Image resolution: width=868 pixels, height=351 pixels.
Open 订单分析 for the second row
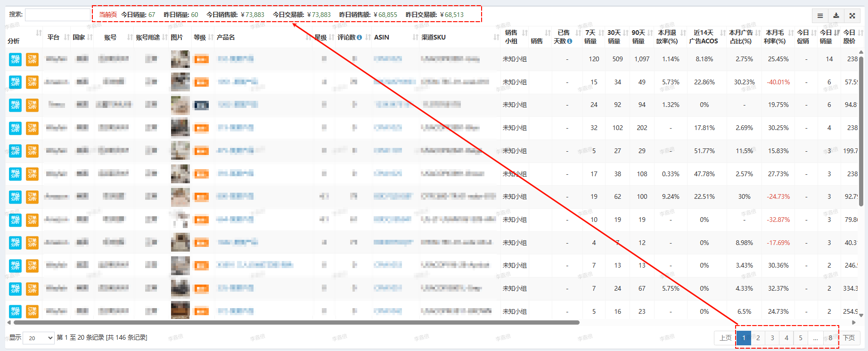[x=32, y=82]
